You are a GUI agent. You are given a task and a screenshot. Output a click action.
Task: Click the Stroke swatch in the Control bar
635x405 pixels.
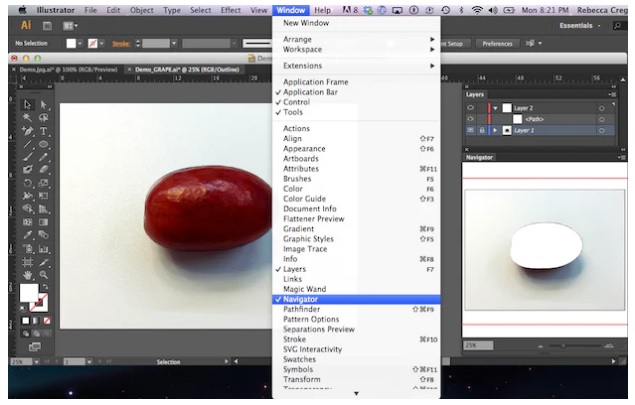[x=93, y=43]
